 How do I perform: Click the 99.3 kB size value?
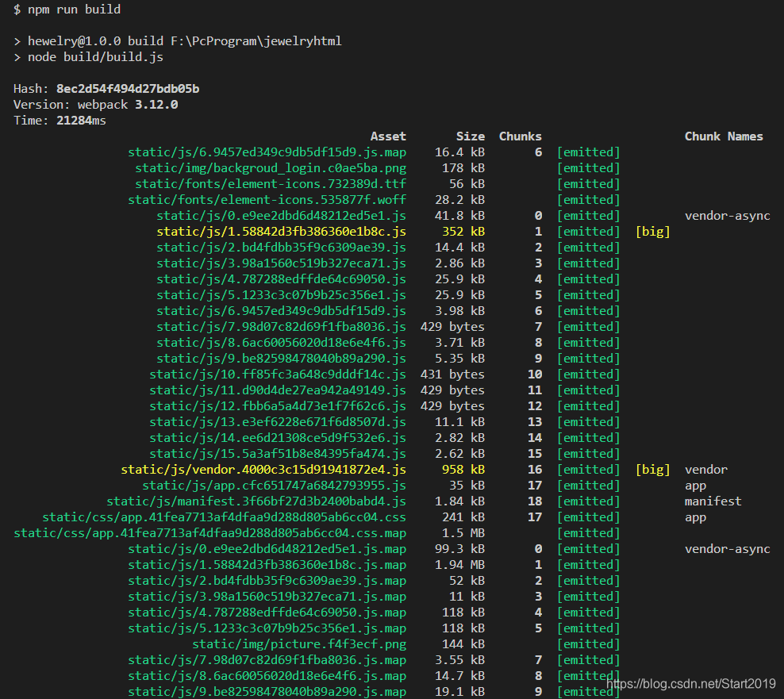[x=459, y=549]
